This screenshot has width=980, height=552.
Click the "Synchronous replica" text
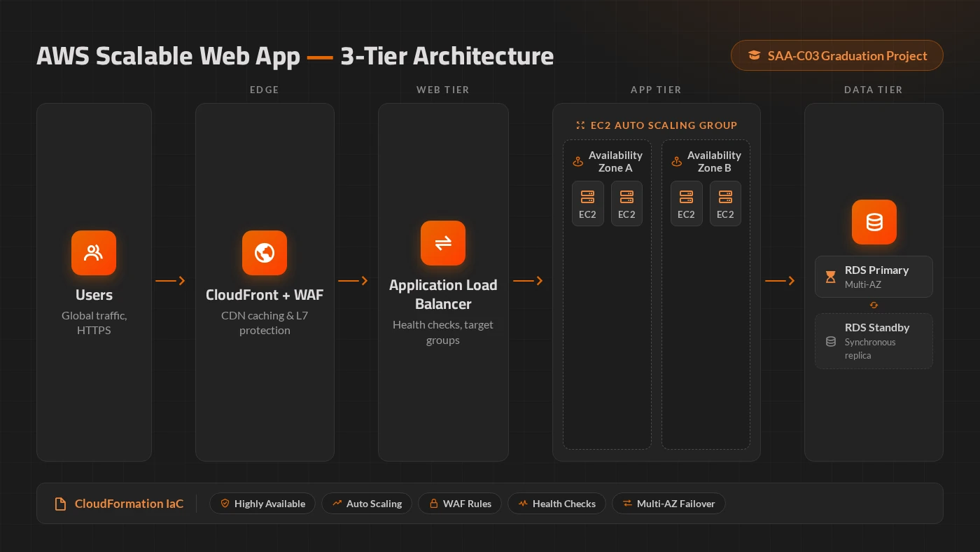(x=870, y=349)
